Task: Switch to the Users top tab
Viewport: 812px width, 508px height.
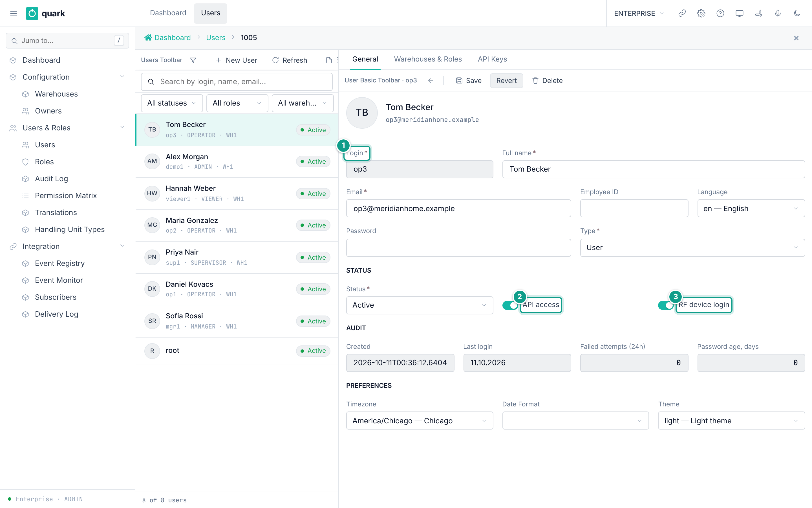Action: click(x=210, y=13)
